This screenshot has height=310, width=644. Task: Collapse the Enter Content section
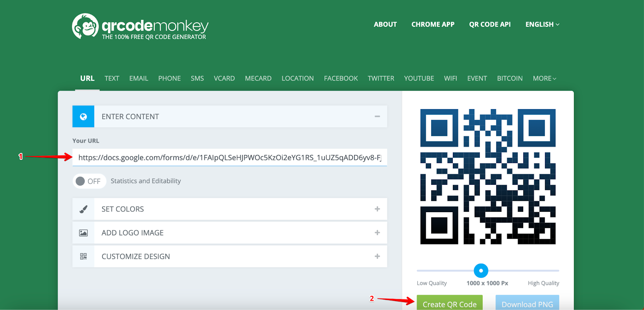tap(377, 117)
